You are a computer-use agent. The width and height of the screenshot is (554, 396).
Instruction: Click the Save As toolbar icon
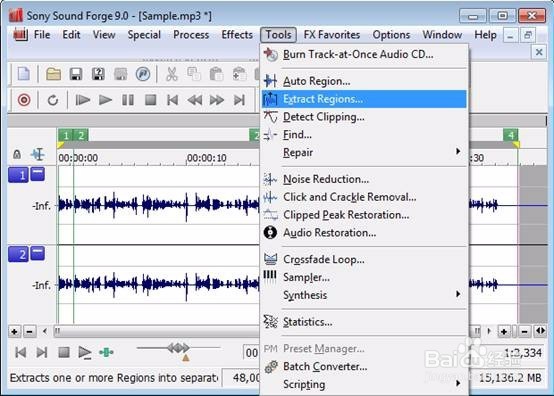[x=98, y=74]
